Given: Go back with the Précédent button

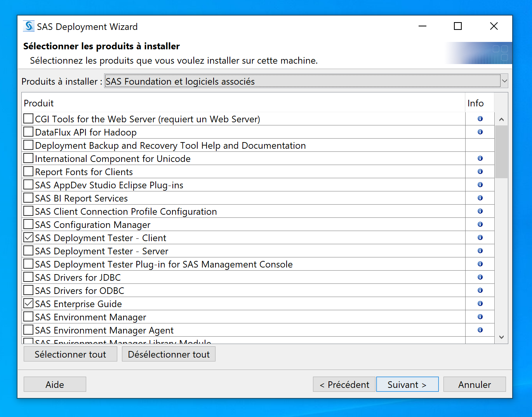Looking at the screenshot, I should coord(344,384).
